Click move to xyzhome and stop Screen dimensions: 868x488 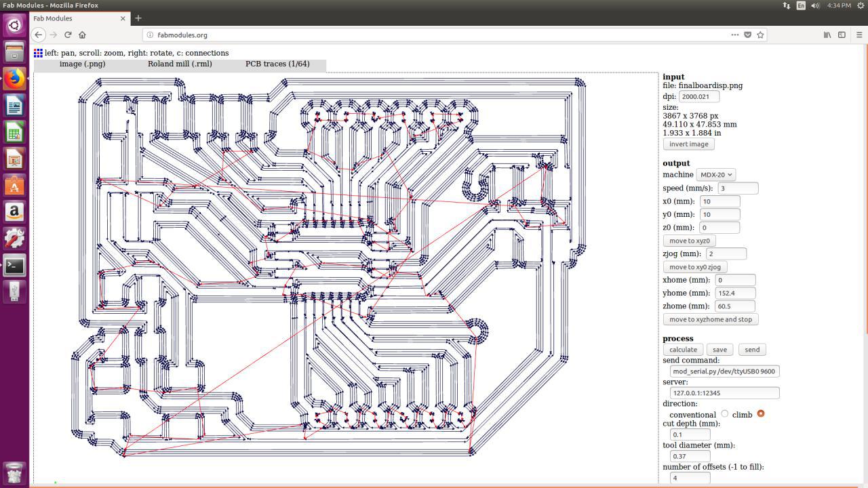[x=710, y=319]
